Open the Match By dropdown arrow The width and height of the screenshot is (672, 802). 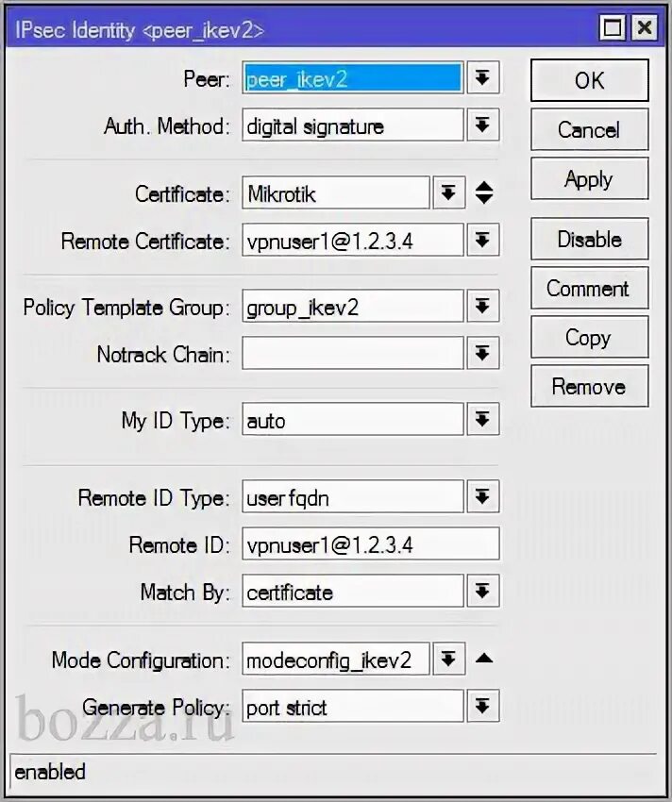(482, 592)
